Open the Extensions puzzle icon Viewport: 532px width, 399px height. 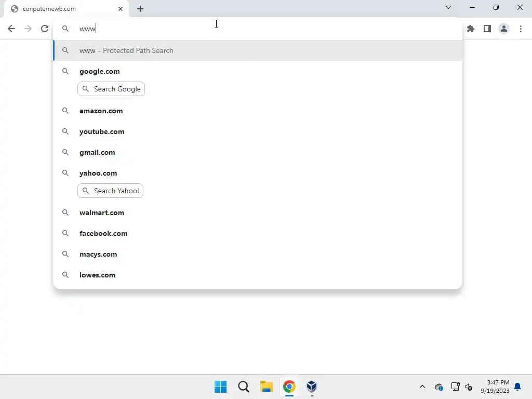pyautogui.click(x=471, y=29)
